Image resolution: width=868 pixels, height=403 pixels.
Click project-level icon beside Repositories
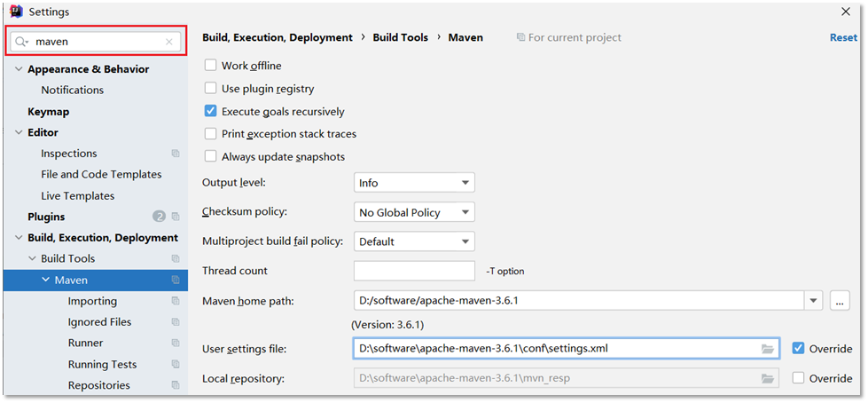coord(176,385)
